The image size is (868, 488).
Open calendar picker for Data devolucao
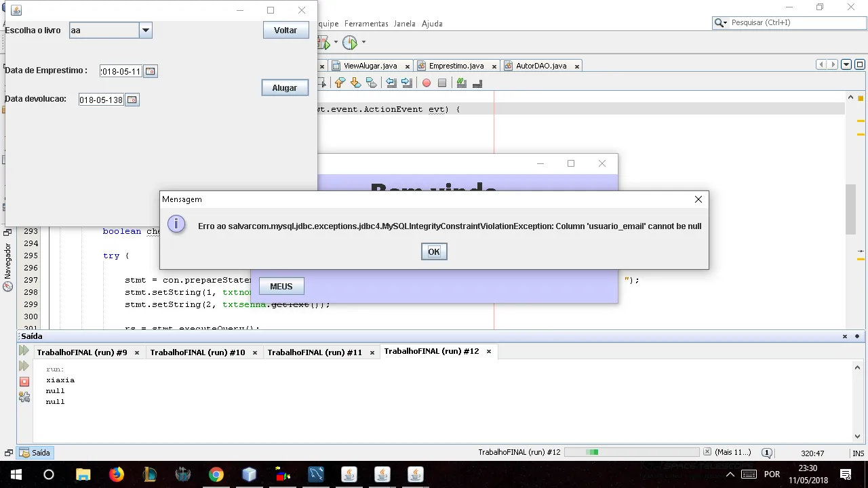pyautogui.click(x=132, y=100)
